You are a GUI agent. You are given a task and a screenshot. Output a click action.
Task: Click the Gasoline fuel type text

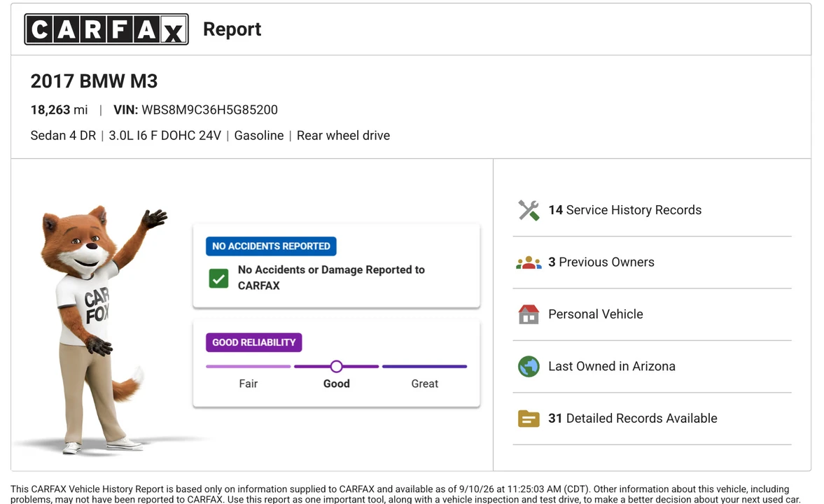pos(259,136)
